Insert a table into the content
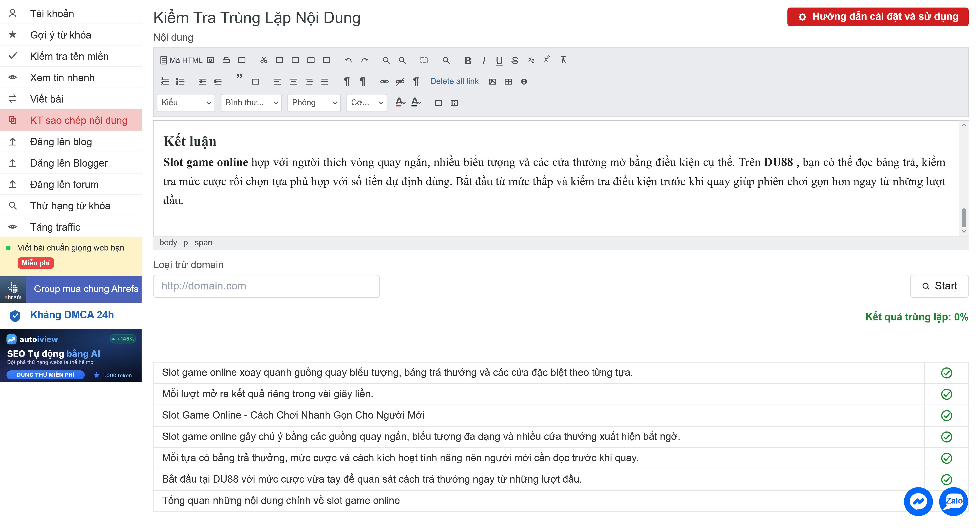The image size is (980, 528). coord(508,81)
